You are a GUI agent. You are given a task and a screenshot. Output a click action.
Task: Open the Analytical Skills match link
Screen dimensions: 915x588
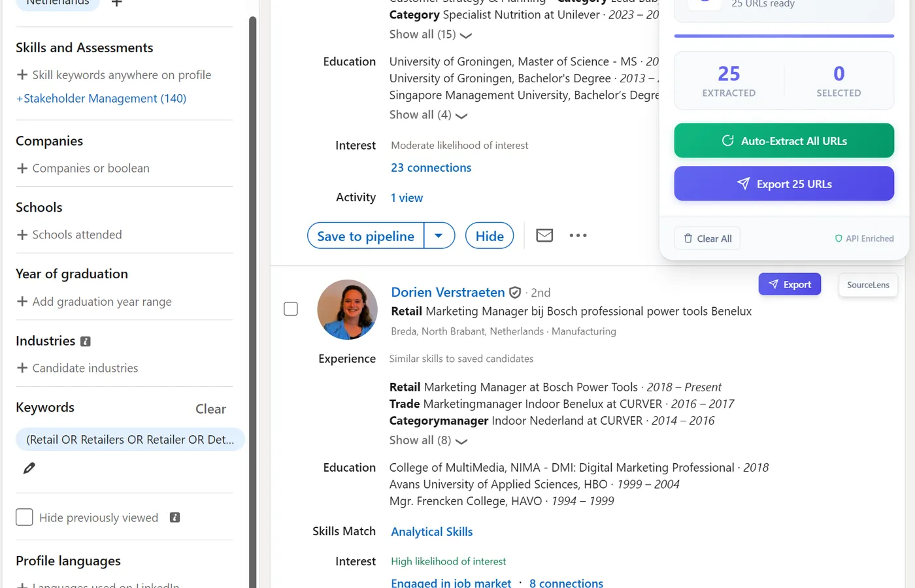click(x=431, y=531)
